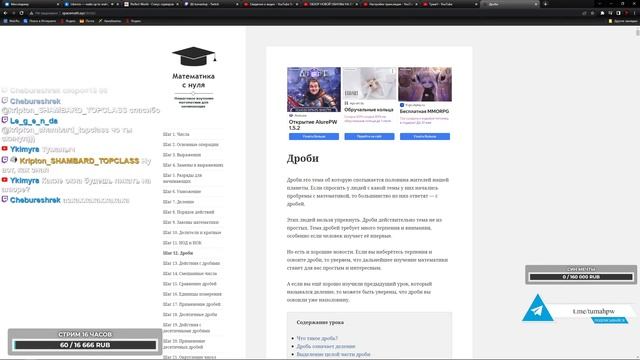Click the Обручальные кольца ad image

point(369,84)
